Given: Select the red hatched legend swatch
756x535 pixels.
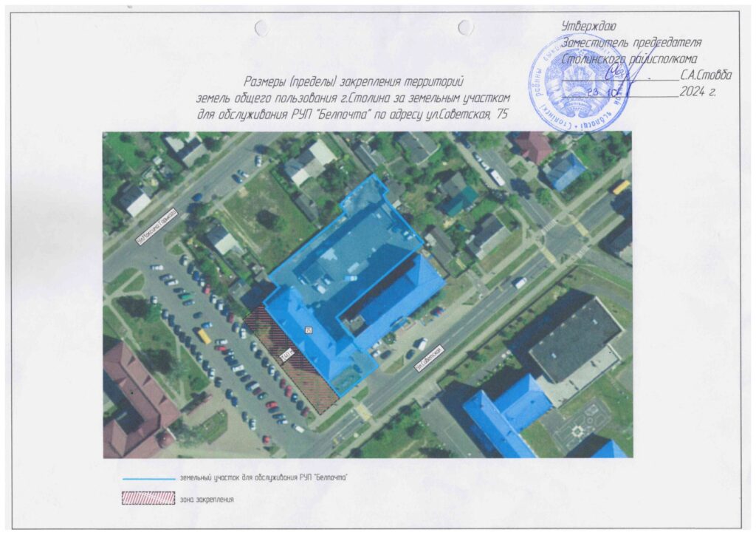Looking at the screenshot, I should (148, 499).
